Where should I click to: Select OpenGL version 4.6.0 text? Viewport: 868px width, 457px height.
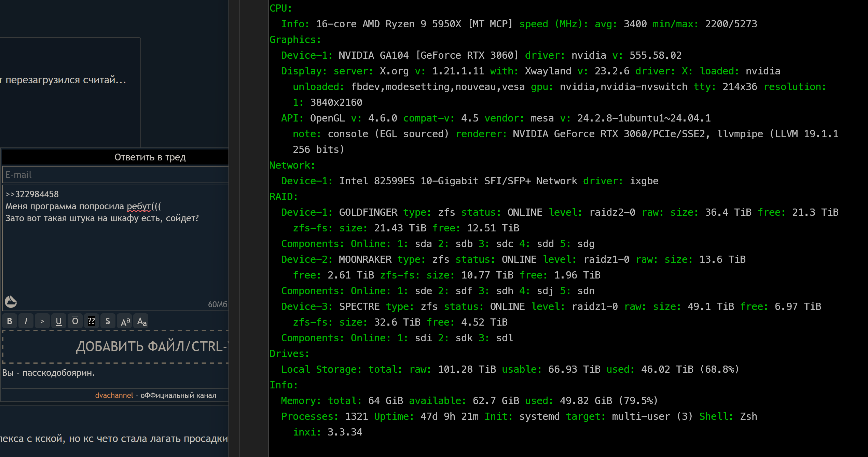pos(383,118)
